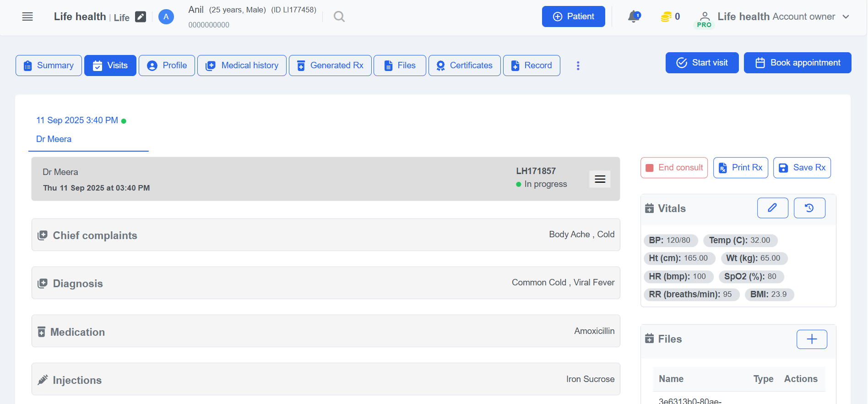Click the patient search magnifier icon
The width and height of the screenshot is (868, 404).
(x=339, y=17)
